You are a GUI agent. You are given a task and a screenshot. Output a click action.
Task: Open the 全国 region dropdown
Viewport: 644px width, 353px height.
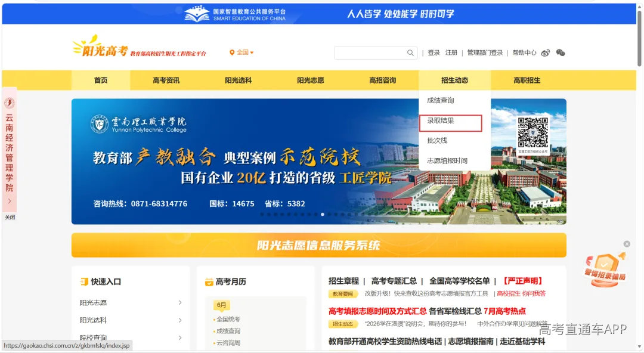click(241, 52)
